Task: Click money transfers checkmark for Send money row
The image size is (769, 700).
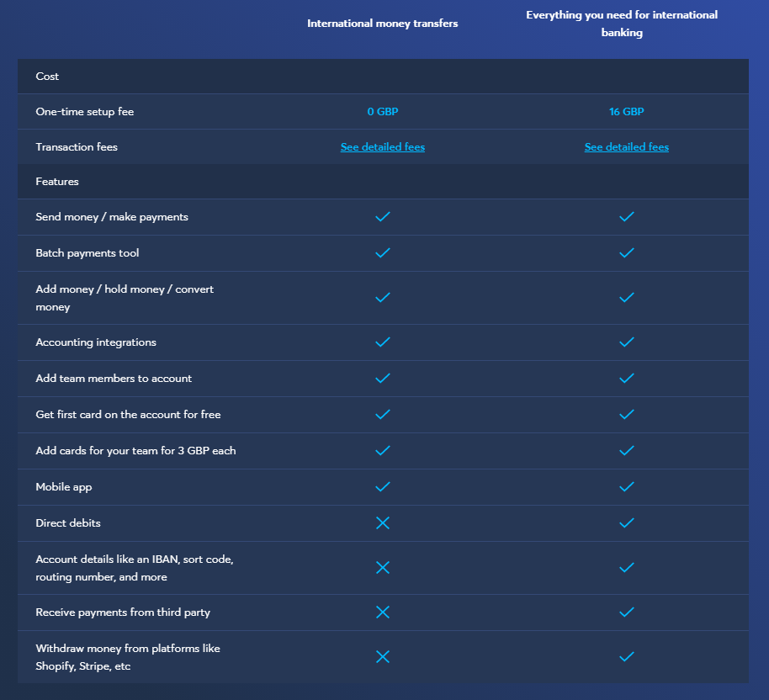Action: [383, 216]
